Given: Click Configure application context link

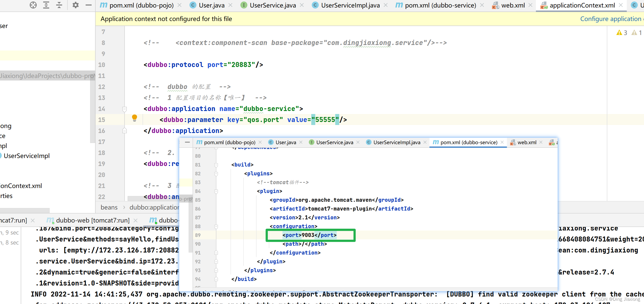Looking at the screenshot, I should point(612,19).
